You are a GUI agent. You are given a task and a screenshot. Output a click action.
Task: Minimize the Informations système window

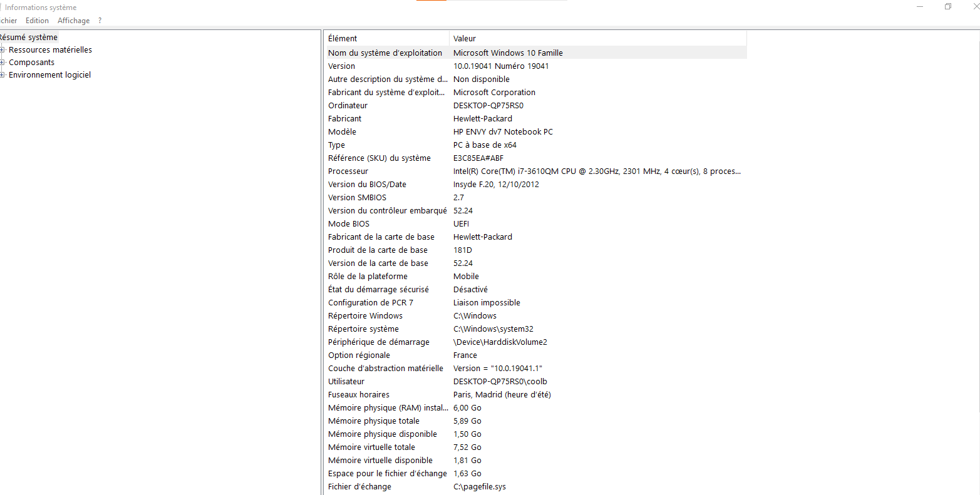[x=919, y=7]
